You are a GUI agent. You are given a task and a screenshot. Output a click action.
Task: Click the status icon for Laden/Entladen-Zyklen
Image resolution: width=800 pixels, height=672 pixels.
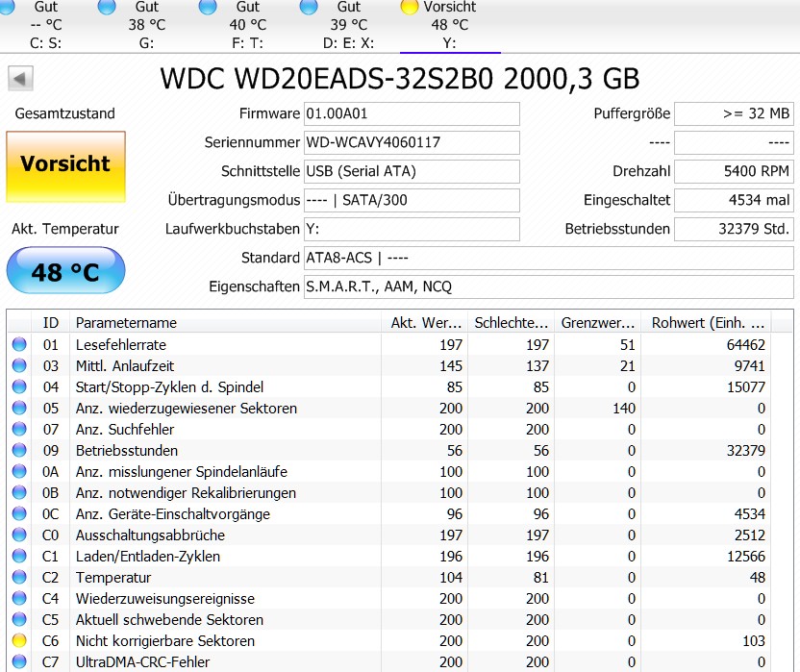tap(19, 557)
